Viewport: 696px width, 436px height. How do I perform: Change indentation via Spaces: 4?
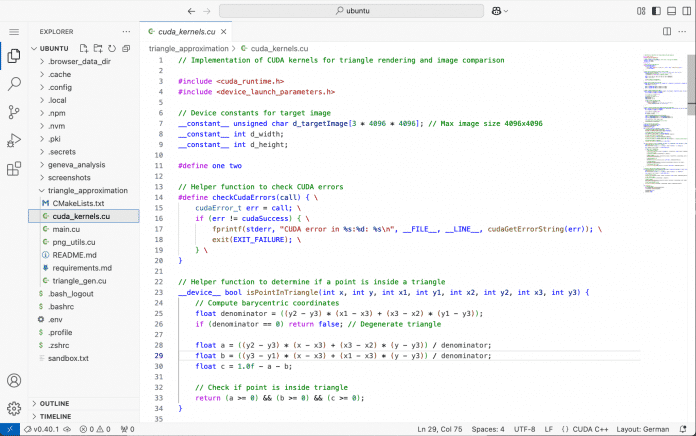click(x=488, y=429)
